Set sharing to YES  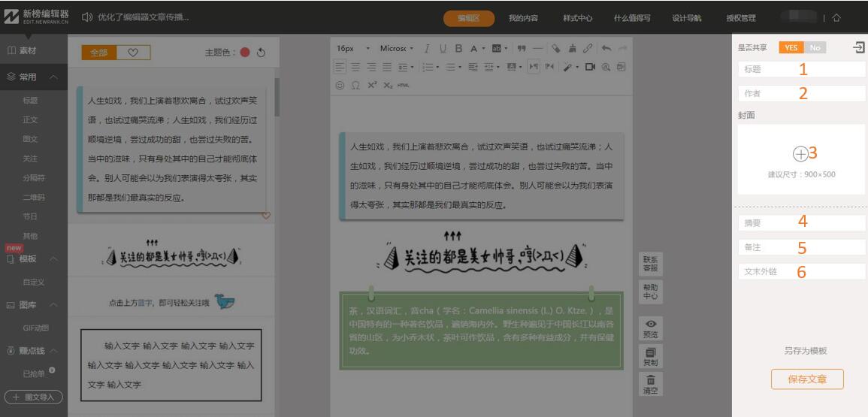[791, 47]
